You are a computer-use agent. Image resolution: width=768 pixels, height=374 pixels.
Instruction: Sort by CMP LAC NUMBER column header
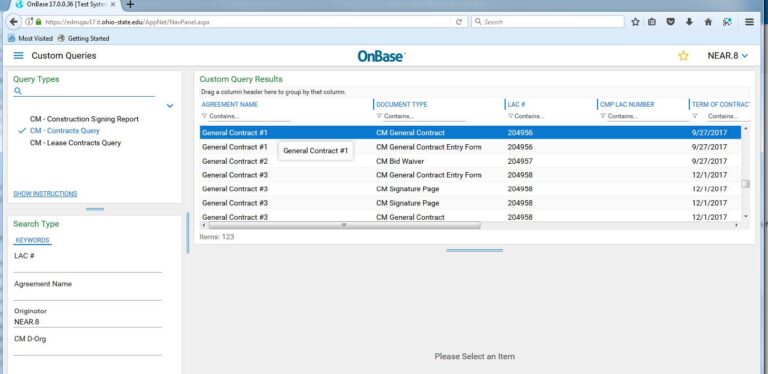coord(627,104)
